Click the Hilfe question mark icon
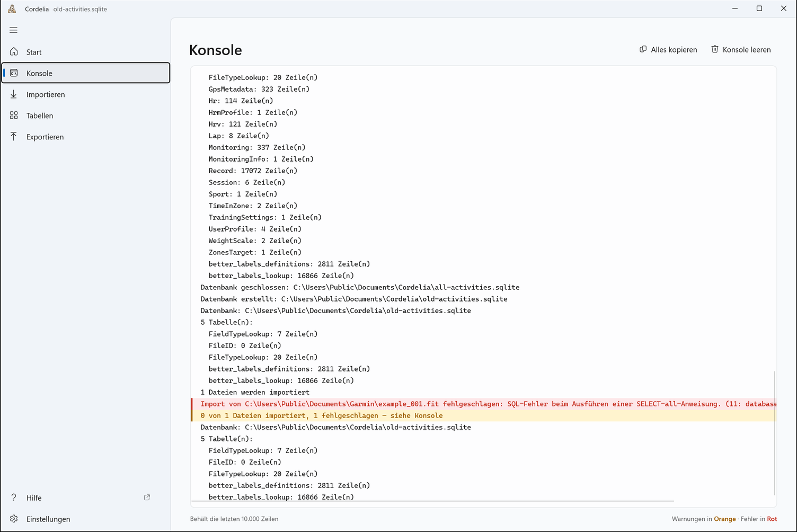 [x=14, y=498]
